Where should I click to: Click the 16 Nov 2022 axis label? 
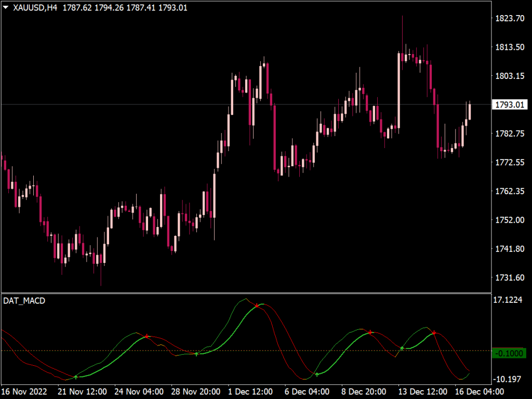click(x=24, y=391)
